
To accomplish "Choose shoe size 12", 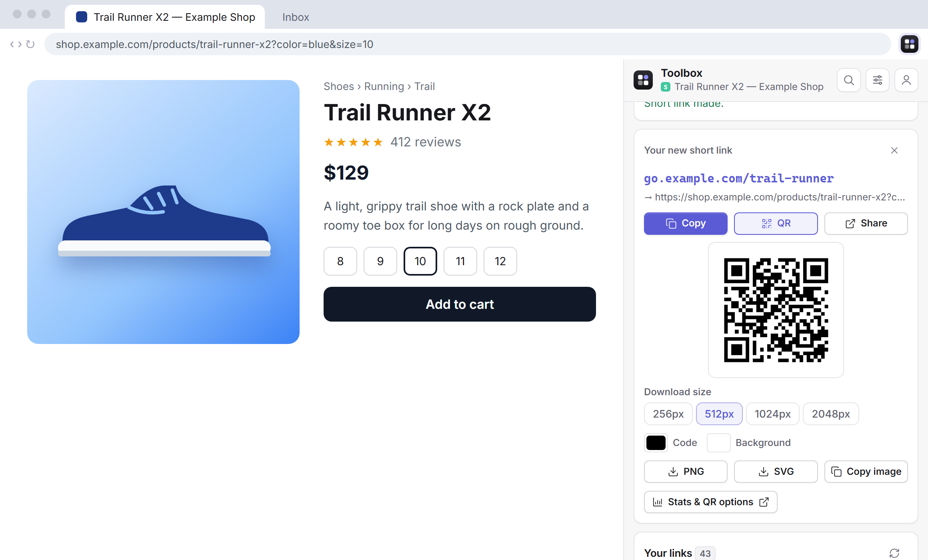I will coord(500,261).
